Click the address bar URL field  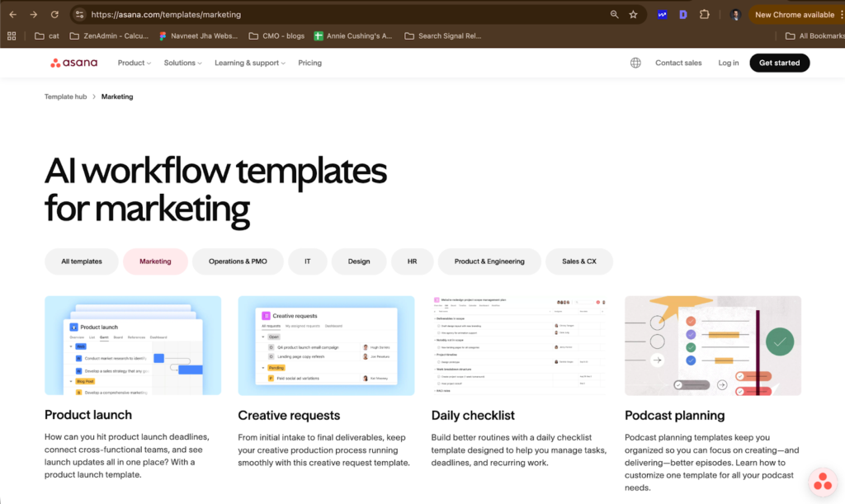coord(330,15)
